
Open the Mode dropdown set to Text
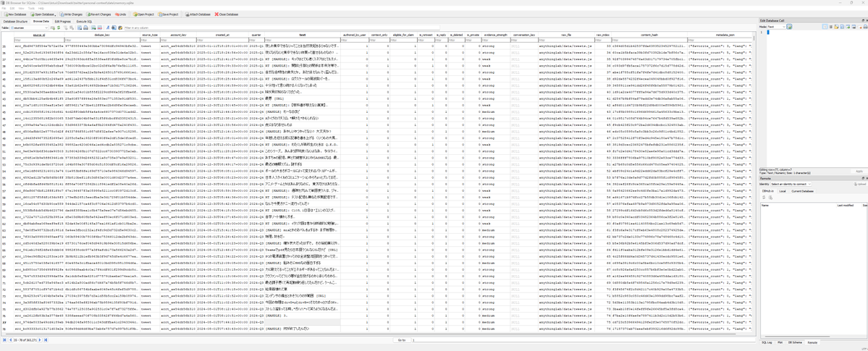pyautogui.click(x=777, y=27)
